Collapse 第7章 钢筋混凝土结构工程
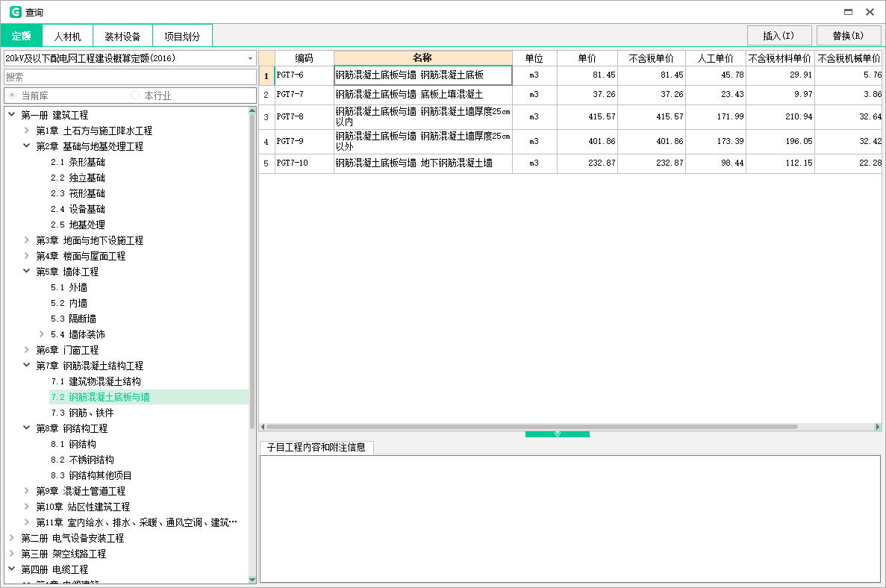886x588 pixels. click(27, 366)
